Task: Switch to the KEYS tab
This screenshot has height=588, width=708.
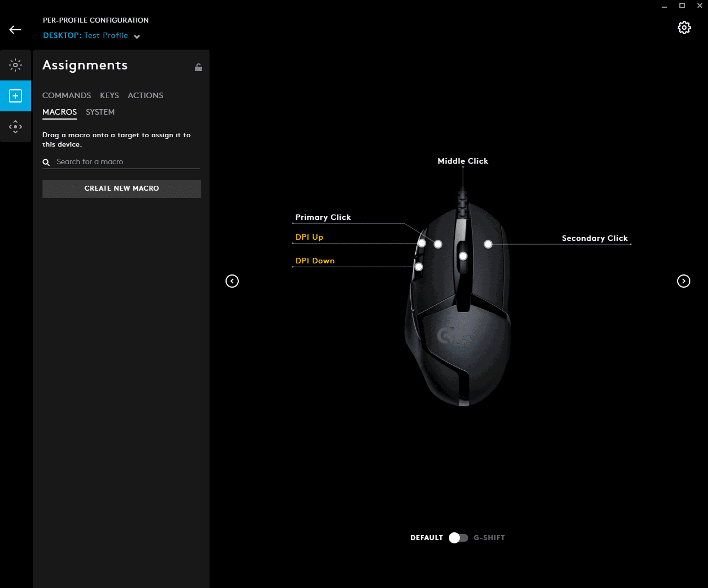Action: (x=109, y=95)
